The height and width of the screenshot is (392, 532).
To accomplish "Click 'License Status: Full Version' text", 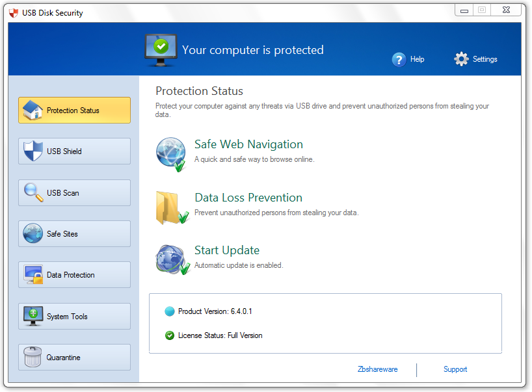I will [x=220, y=335].
